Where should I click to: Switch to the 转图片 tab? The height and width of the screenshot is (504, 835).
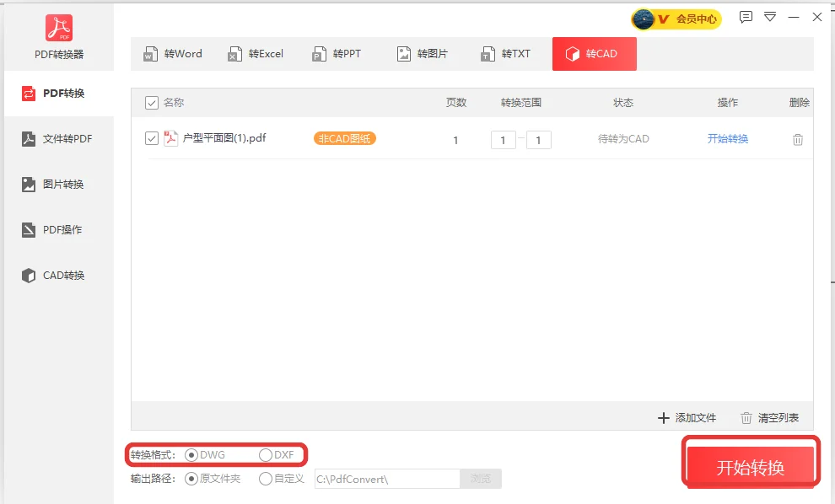423,54
